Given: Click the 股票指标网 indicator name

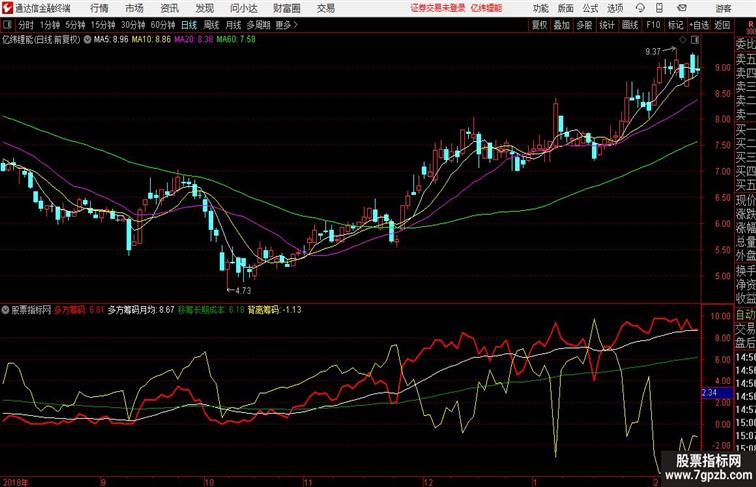Looking at the screenshot, I should pos(31,310).
